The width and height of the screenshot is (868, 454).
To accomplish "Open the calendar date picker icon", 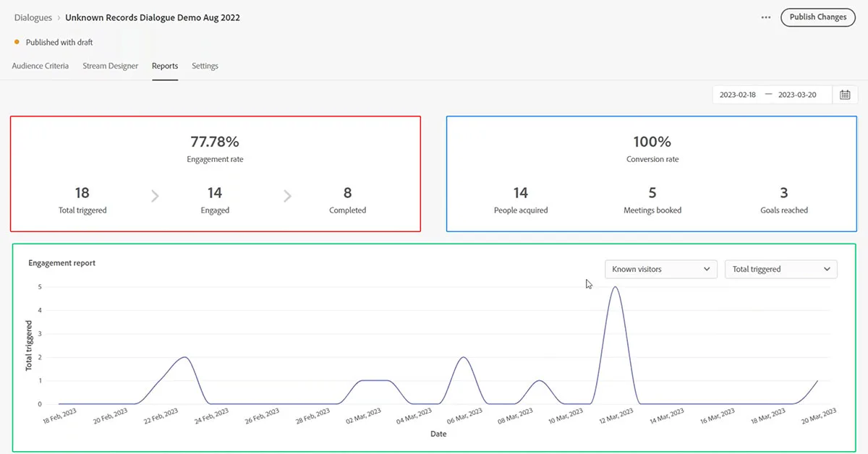I will (845, 95).
